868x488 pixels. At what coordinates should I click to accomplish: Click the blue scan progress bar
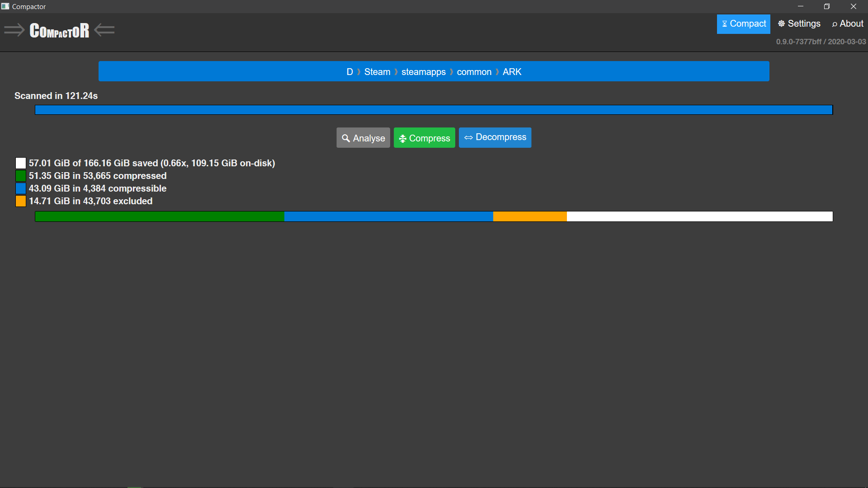(x=434, y=110)
